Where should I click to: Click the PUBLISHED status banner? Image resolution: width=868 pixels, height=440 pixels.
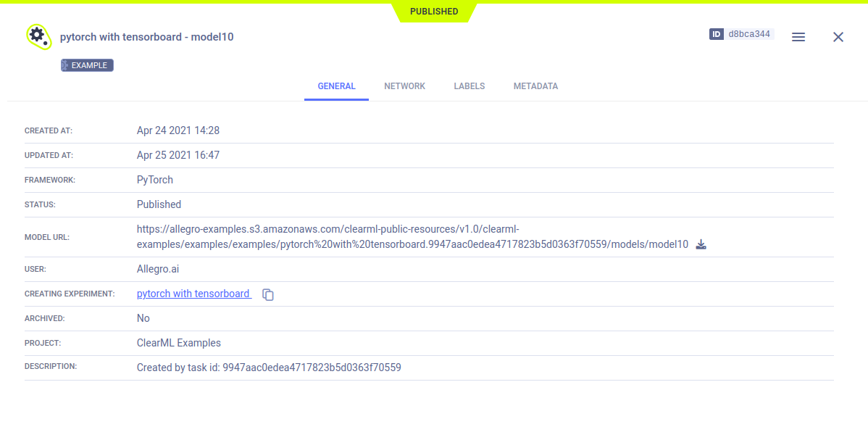point(433,12)
